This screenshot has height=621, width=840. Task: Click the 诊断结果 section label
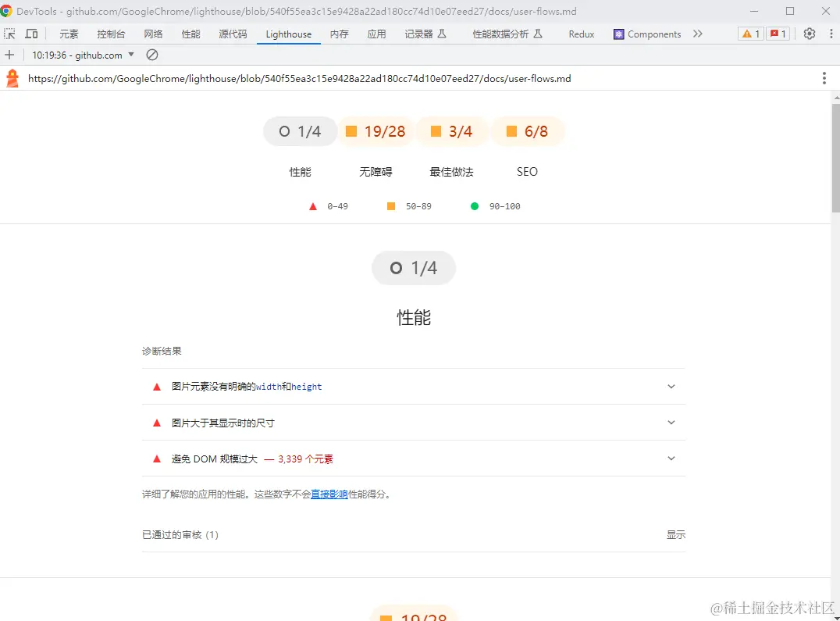click(162, 351)
